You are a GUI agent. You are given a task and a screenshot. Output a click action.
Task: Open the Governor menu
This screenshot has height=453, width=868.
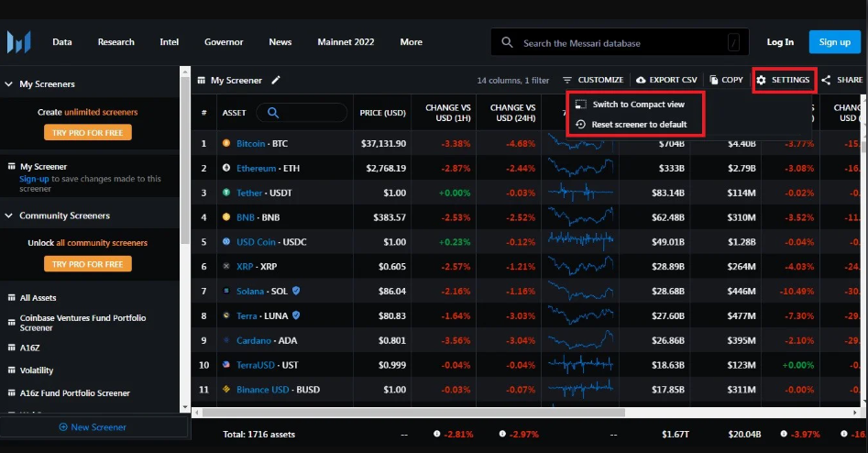[224, 42]
